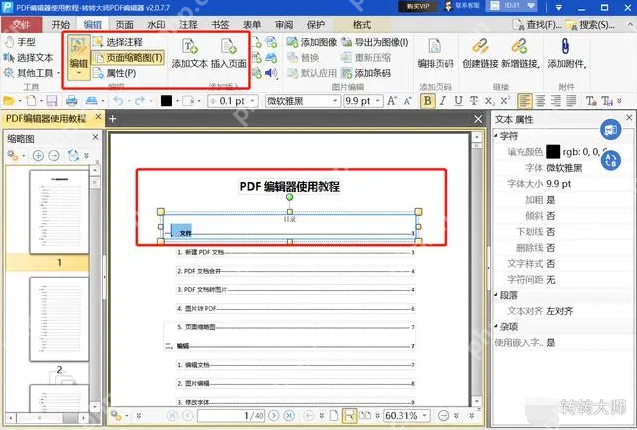
Task: Click 添加图像 add image
Action: tap(312, 42)
